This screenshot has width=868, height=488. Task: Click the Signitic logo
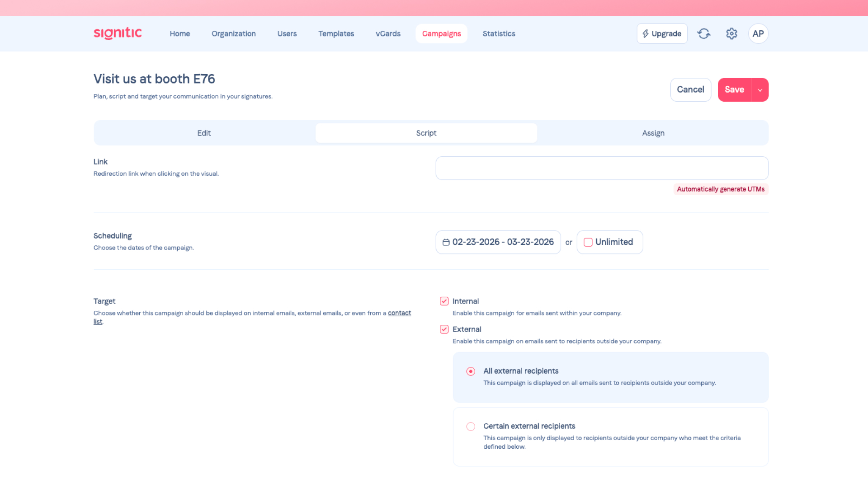(x=118, y=33)
